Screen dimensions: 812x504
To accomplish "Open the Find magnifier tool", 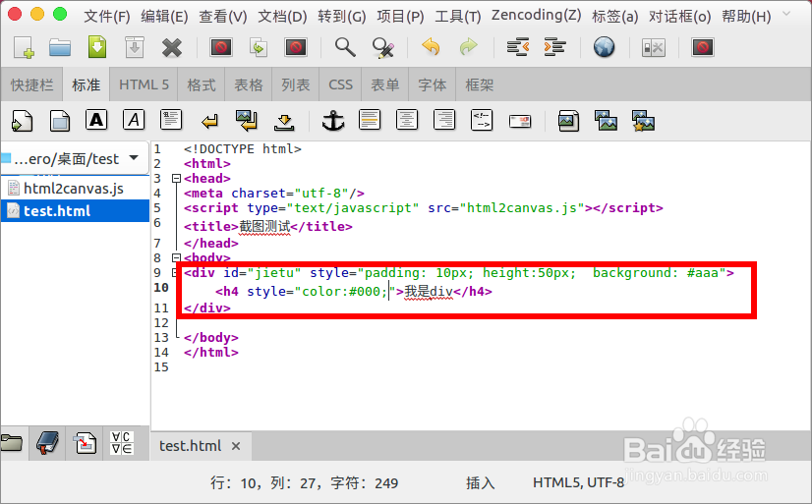I will click(x=345, y=47).
